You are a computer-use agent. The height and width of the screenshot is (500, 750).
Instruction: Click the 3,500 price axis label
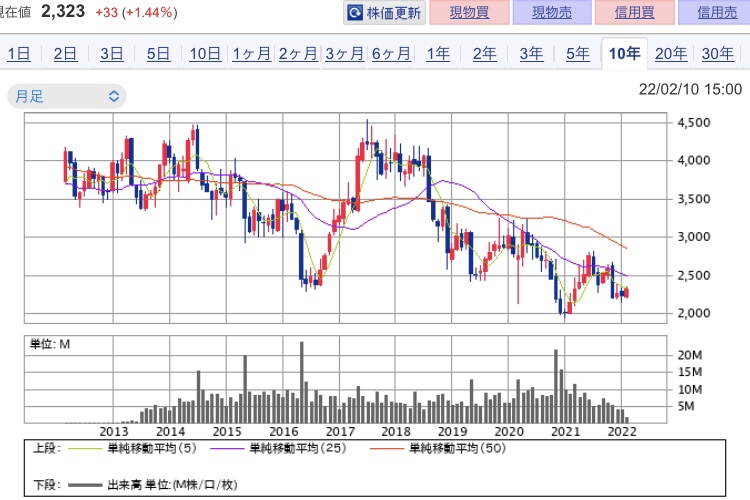click(694, 199)
